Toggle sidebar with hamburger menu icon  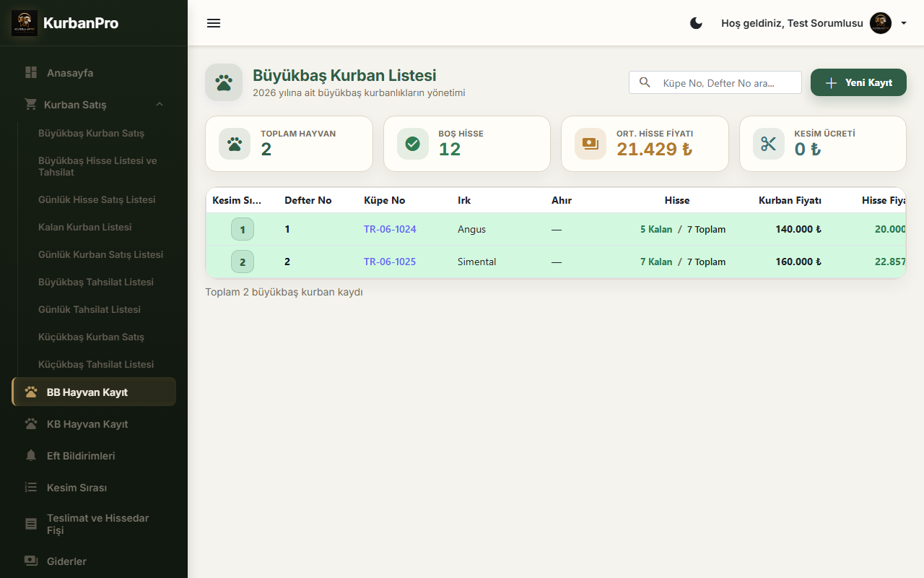point(214,23)
